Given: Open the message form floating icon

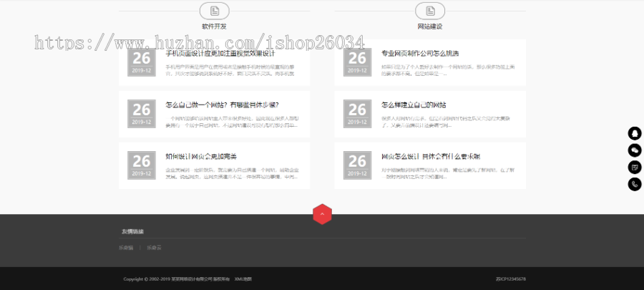Looking at the screenshot, I should pyautogui.click(x=635, y=167).
